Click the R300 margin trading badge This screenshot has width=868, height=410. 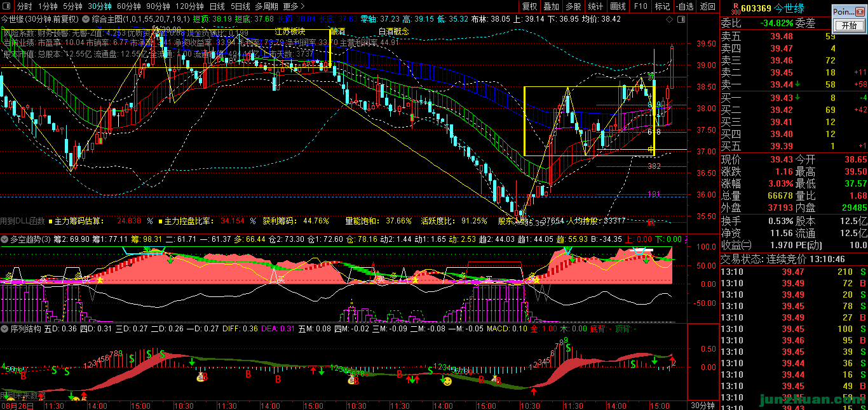[735, 7]
